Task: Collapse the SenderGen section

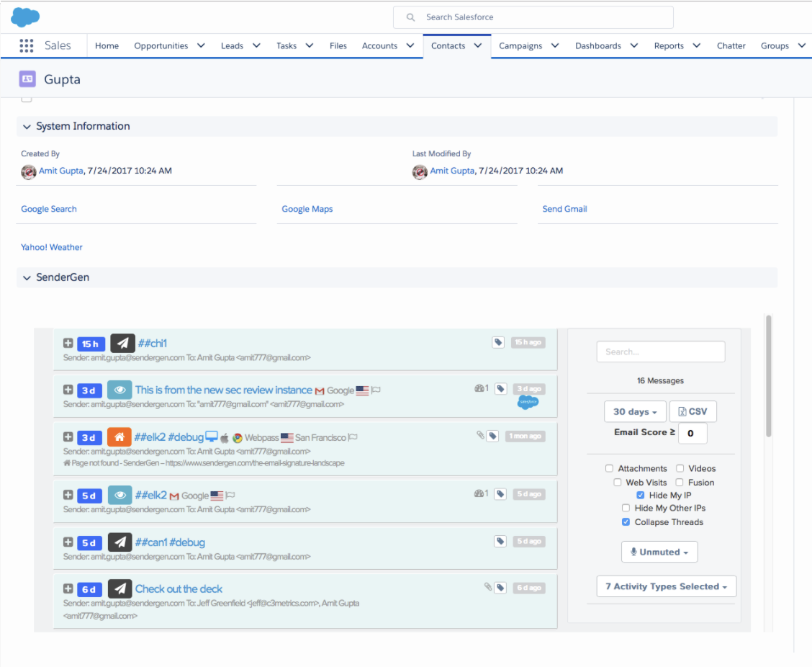Action: tap(27, 278)
